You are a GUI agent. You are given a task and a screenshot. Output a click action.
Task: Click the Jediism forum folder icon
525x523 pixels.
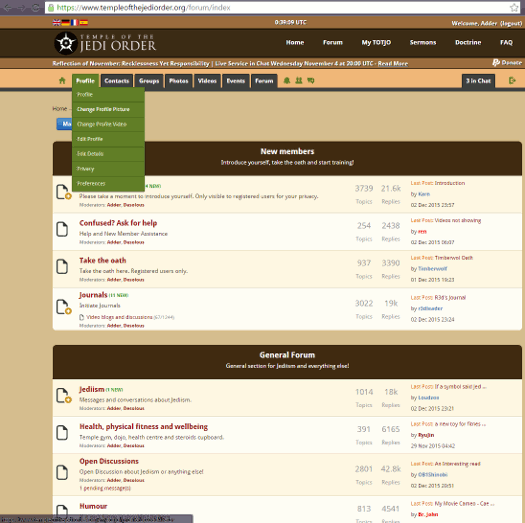pos(64,396)
